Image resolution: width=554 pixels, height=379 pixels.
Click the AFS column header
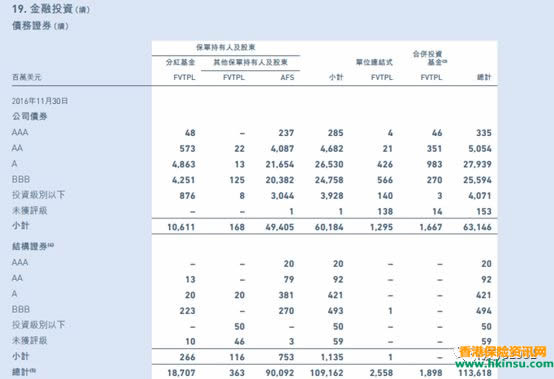(287, 77)
